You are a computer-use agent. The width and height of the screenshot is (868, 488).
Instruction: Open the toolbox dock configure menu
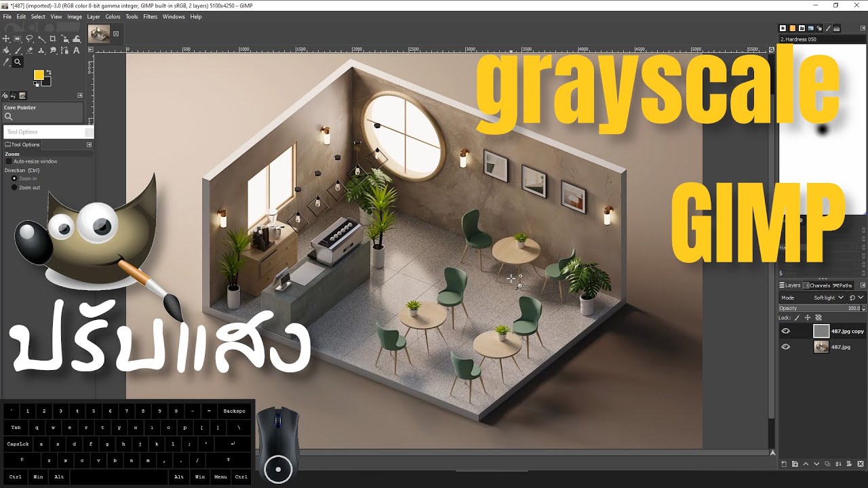pyautogui.click(x=80, y=96)
